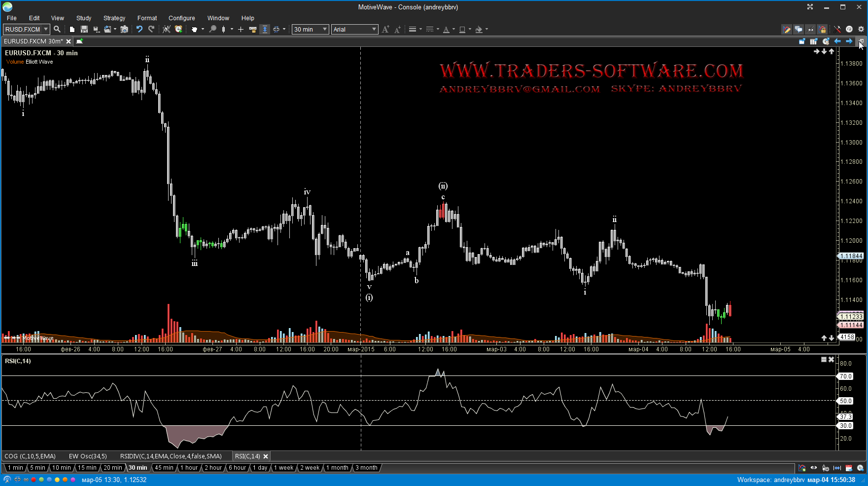868x486 pixels.
Task: Toggle the chart lock padlock button
Action: 822,29
